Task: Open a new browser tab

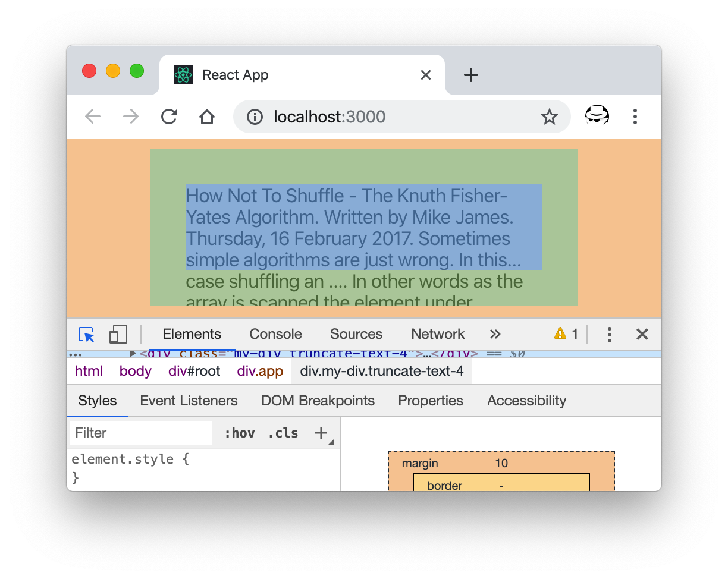Action: click(x=470, y=75)
